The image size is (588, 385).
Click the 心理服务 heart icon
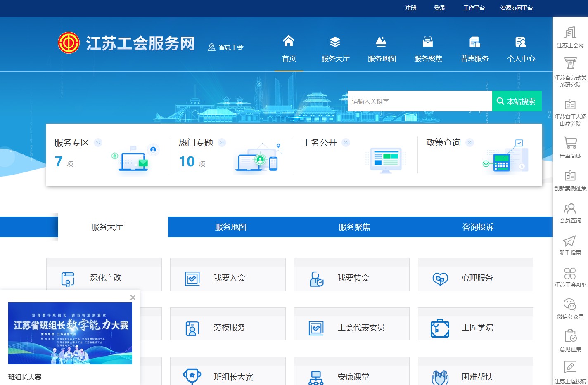440,279
